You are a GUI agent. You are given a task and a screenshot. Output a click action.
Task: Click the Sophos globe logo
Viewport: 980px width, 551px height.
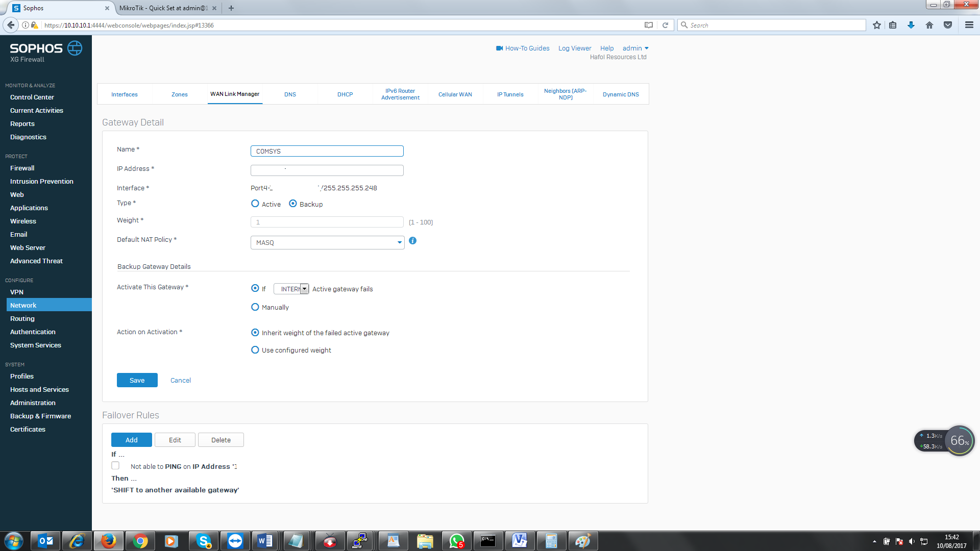point(75,48)
